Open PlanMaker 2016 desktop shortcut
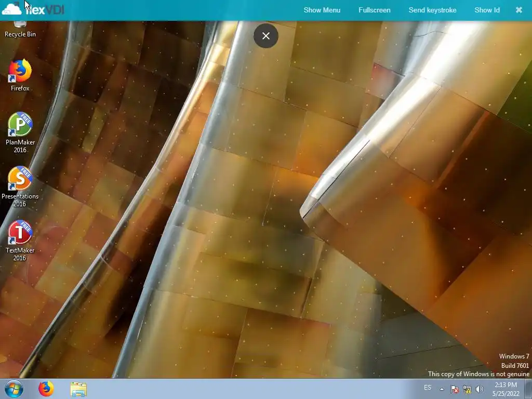Screen dimensions: 532x399 pyautogui.click(x=20, y=132)
